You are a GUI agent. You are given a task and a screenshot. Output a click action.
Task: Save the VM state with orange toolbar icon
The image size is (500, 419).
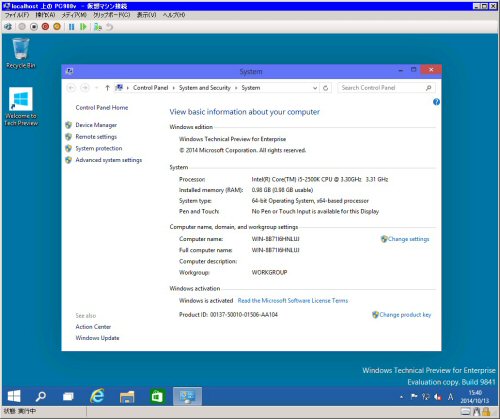[57, 27]
